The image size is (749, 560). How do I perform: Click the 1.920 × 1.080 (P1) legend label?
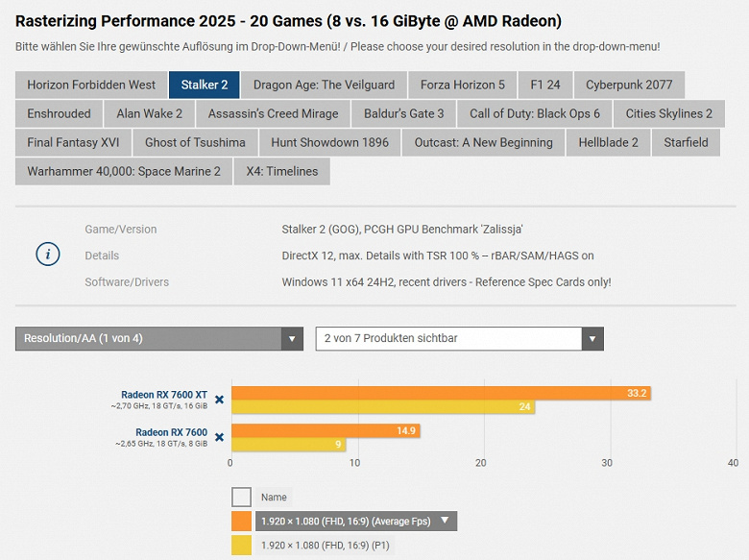(x=325, y=546)
